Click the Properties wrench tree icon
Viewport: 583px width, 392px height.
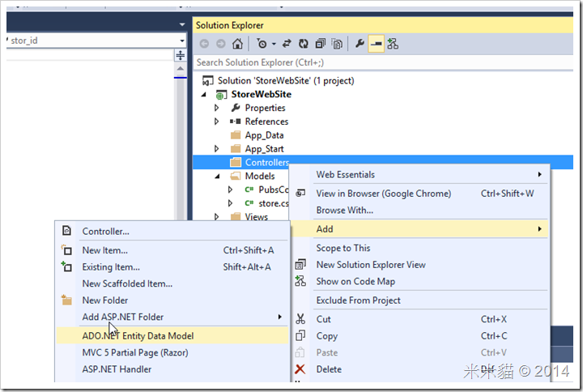(236, 108)
